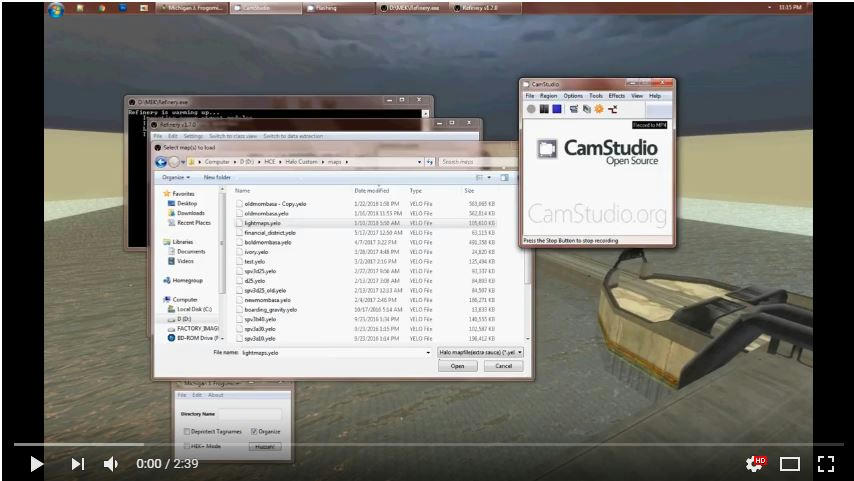
Task: Click the File name input field
Action: [336, 353]
